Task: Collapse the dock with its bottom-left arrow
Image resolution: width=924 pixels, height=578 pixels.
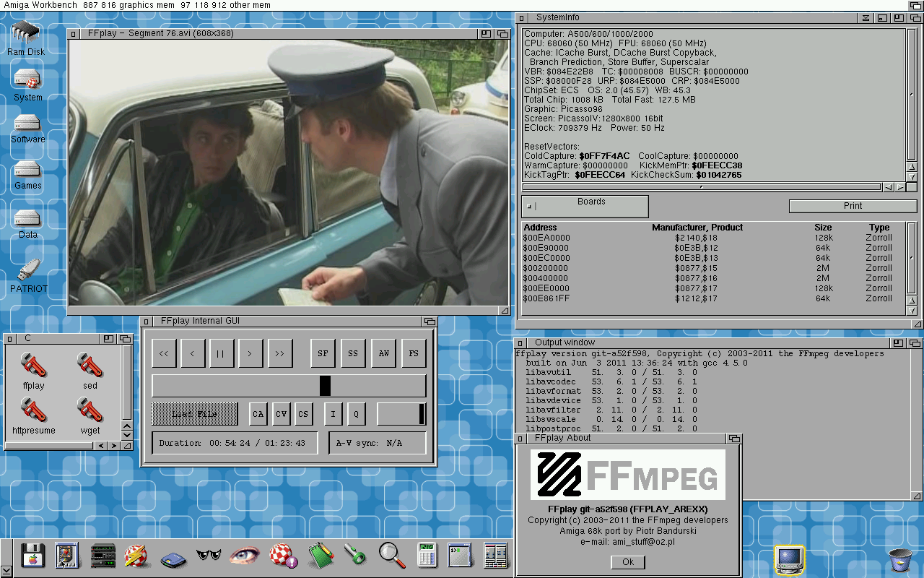Action: point(6,571)
